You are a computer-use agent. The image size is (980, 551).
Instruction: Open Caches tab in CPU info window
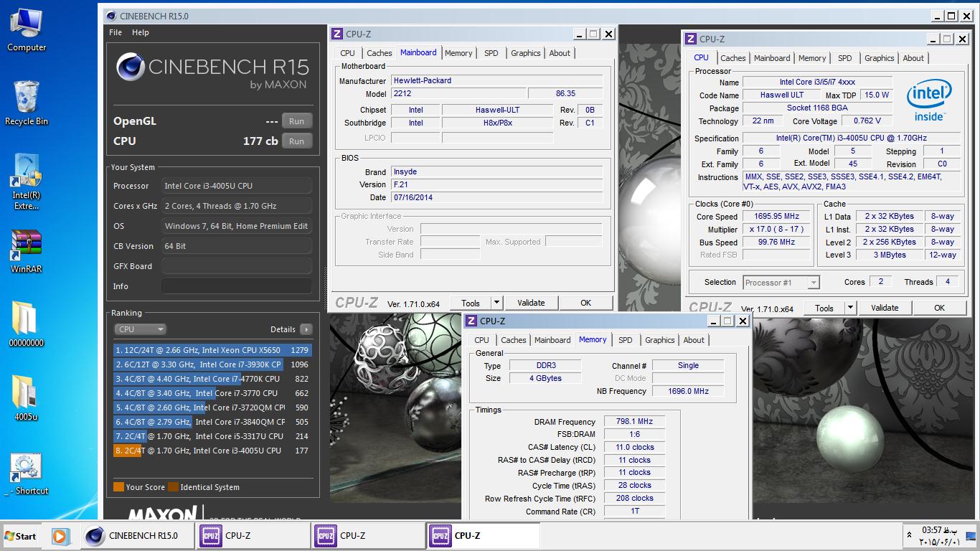732,58
